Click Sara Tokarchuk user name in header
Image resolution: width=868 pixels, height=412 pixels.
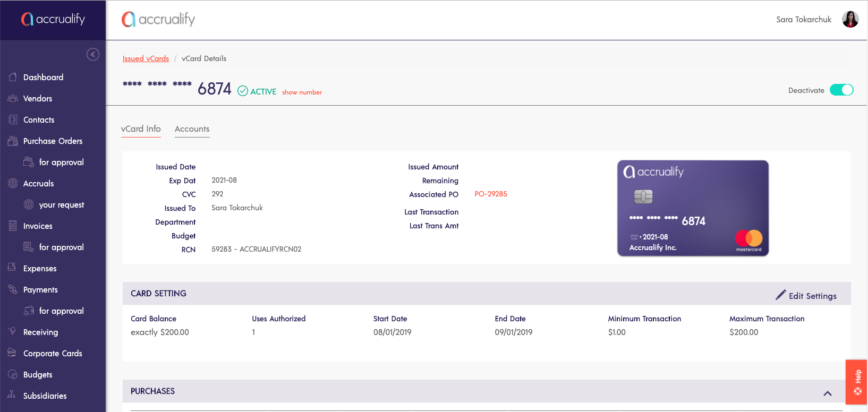(804, 19)
